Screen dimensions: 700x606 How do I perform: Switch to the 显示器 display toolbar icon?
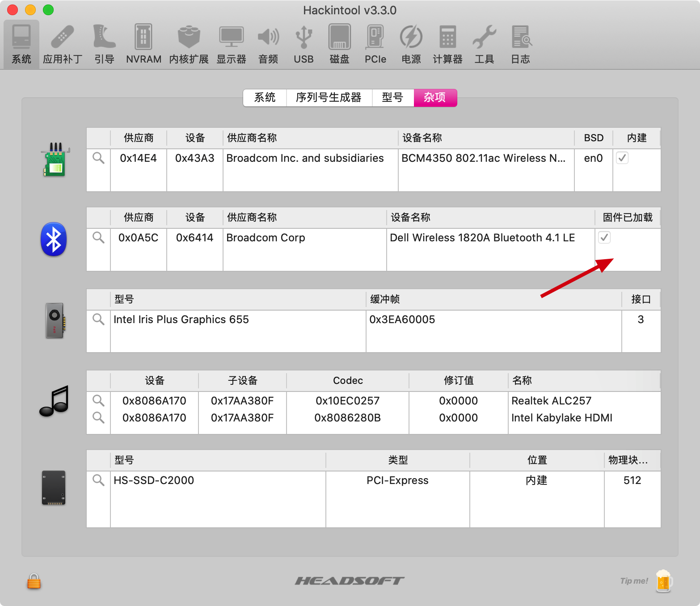click(231, 44)
